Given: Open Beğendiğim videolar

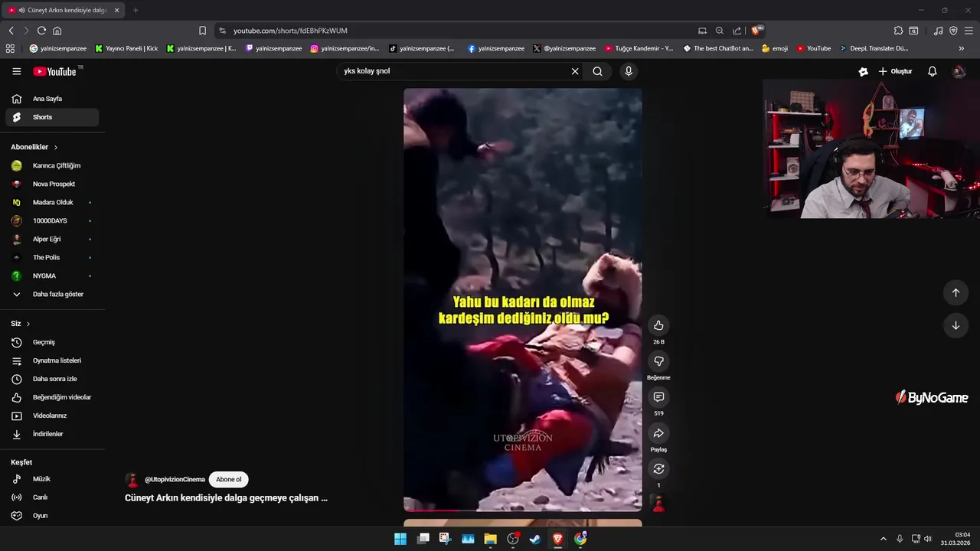Looking at the screenshot, I should [x=52, y=397].
